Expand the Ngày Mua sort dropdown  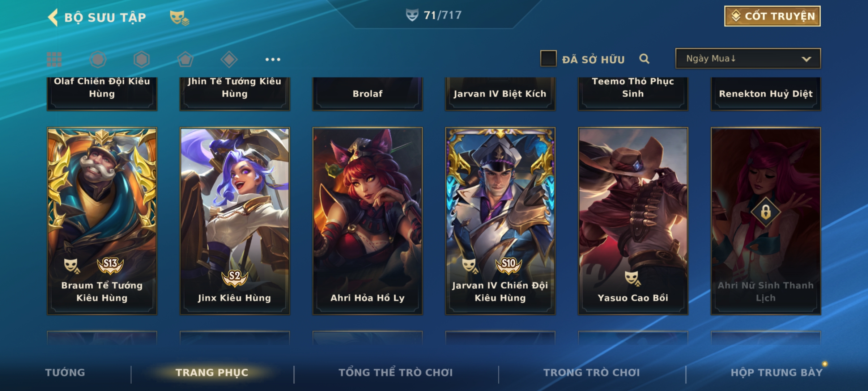[x=748, y=58]
